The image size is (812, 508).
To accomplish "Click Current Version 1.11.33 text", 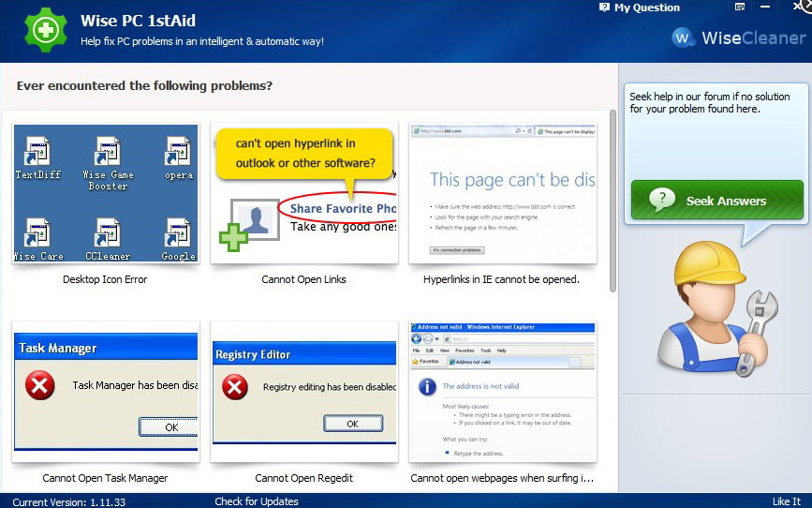I will pyautogui.click(x=69, y=501).
